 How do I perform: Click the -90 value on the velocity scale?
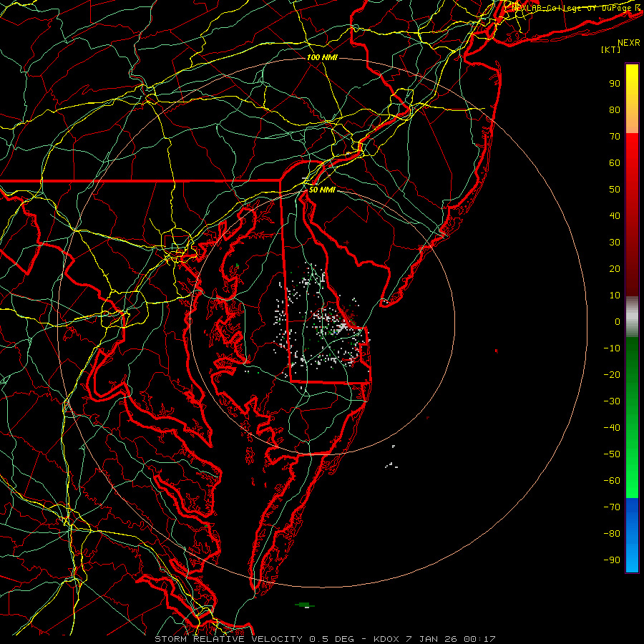coord(612,560)
